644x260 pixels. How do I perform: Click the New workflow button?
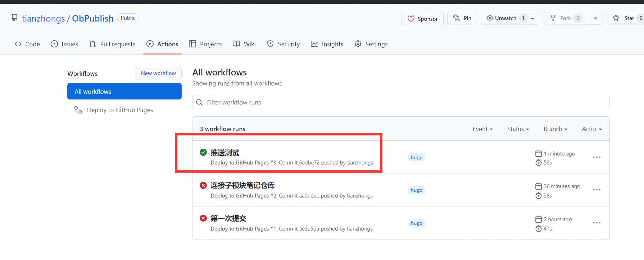point(158,73)
